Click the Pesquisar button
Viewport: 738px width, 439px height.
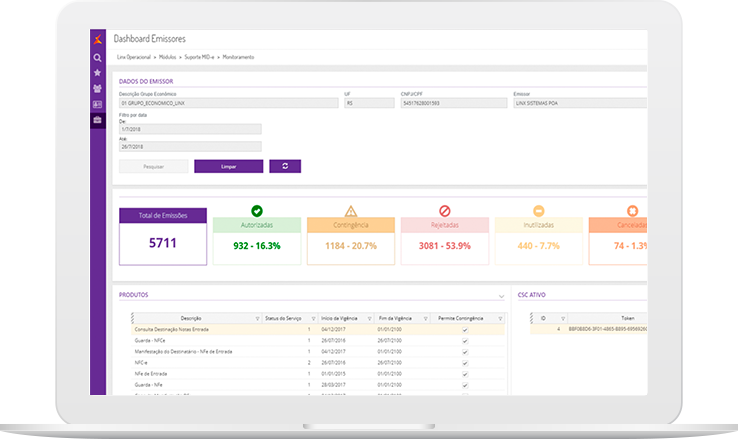click(x=153, y=166)
